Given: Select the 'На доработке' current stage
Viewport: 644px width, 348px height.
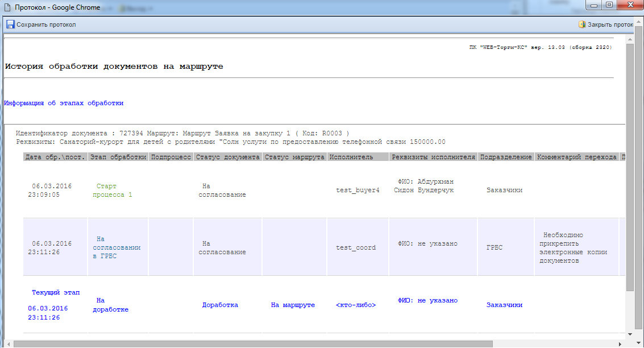Looking at the screenshot, I should (x=112, y=305).
